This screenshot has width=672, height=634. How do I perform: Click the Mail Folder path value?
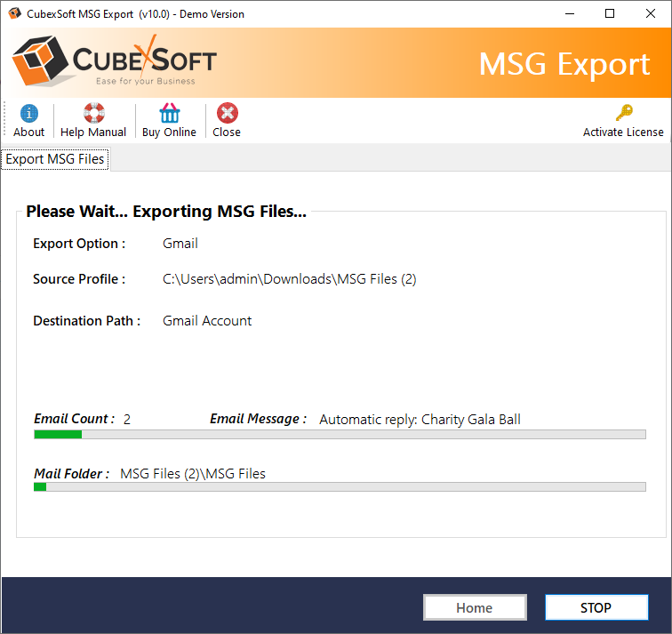(x=193, y=473)
